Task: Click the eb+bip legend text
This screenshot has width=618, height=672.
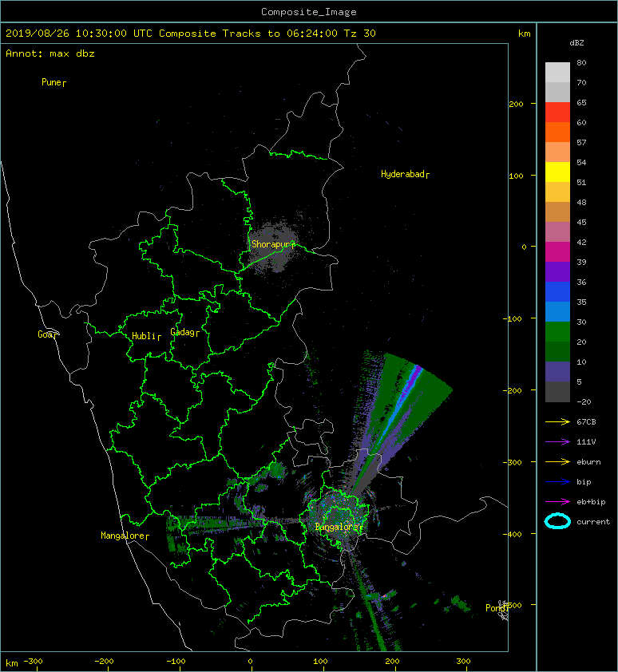Action: pos(591,502)
